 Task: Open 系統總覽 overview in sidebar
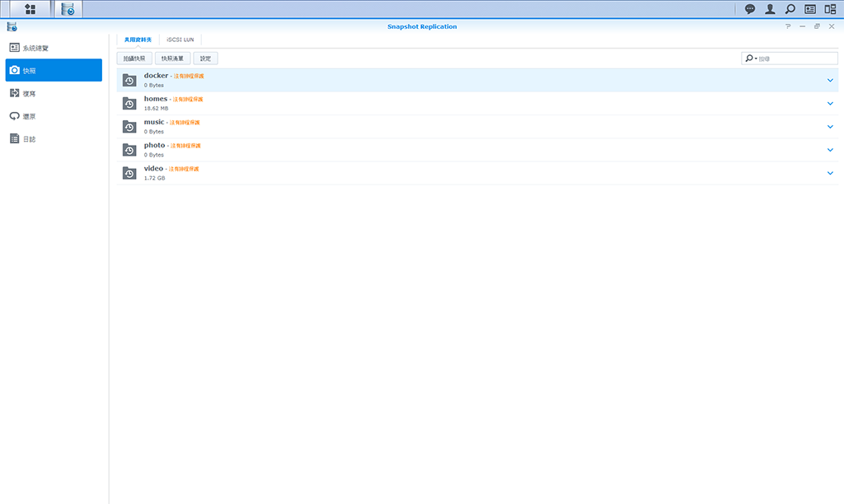(x=54, y=48)
